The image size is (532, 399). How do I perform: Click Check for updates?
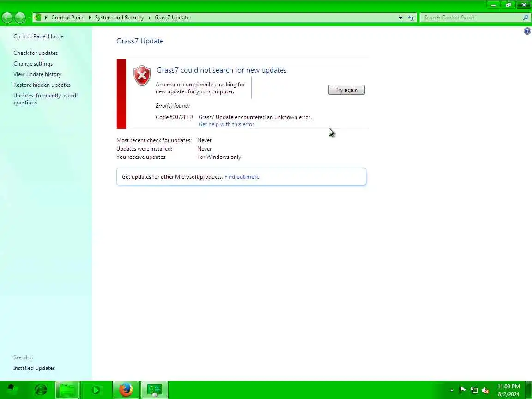[x=36, y=53]
